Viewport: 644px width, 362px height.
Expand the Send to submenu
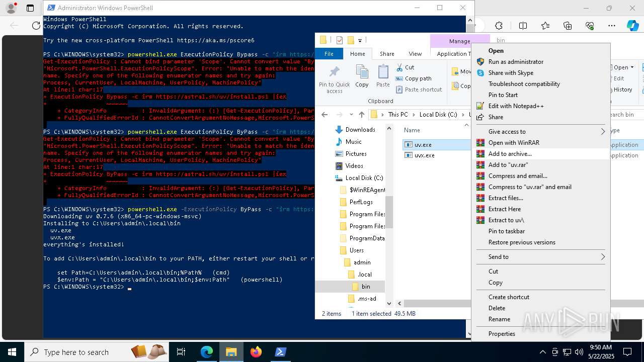(x=541, y=257)
